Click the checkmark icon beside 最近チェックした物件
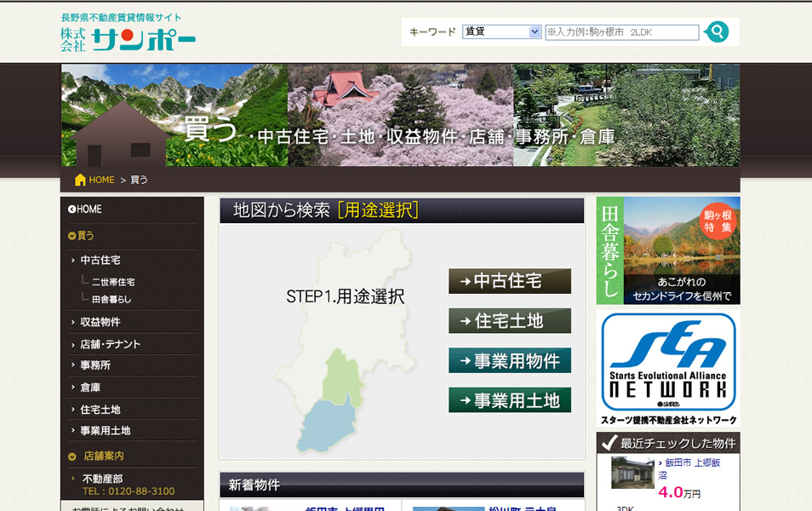Viewport: 812px width, 511px height. (x=609, y=443)
